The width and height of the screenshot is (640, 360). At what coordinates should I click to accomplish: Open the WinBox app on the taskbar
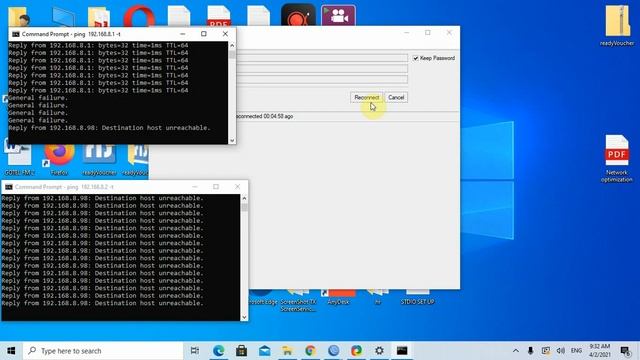tap(333, 351)
